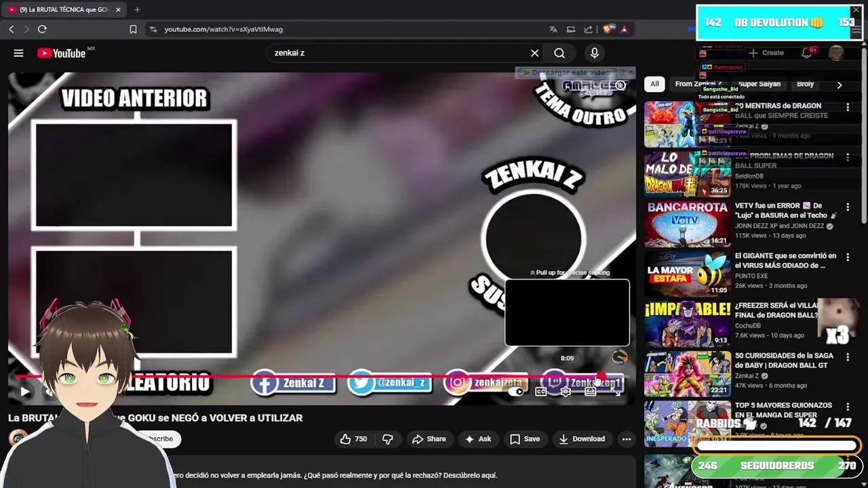Show more filter chips with the right chevron

pyautogui.click(x=839, y=85)
